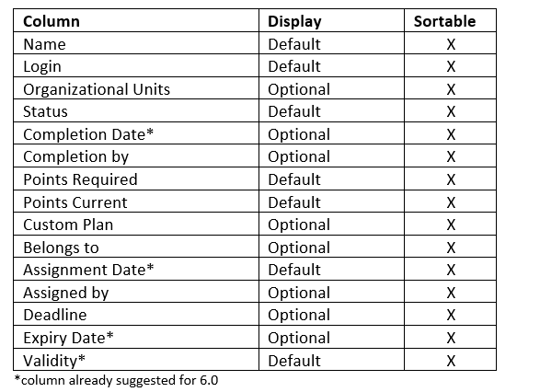540x392 pixels.
Task: Click the footnote about column suggested for 6.0
Action: (x=116, y=380)
